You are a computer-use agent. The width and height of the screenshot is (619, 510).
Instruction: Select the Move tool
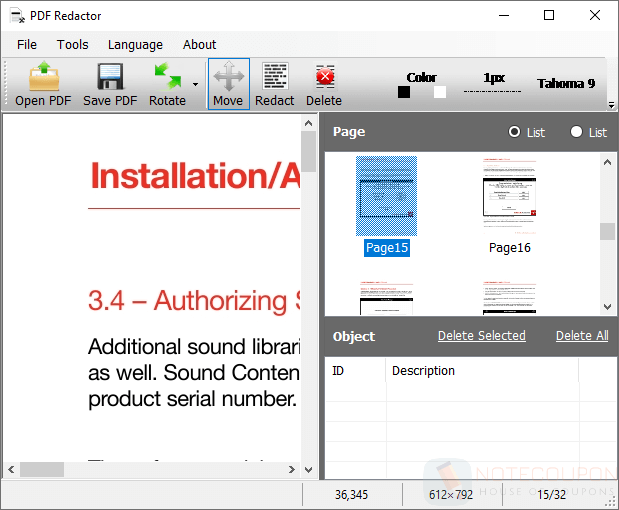click(229, 84)
